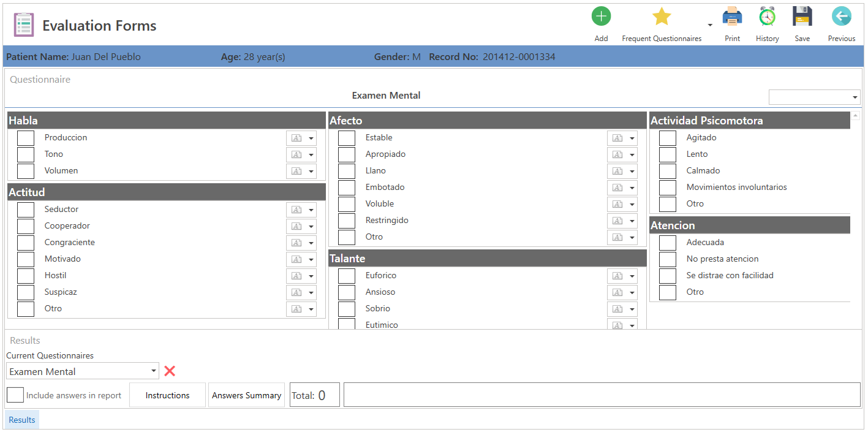The height and width of the screenshot is (432, 868).
Task: Check the Agitado checkbox
Action: click(668, 138)
